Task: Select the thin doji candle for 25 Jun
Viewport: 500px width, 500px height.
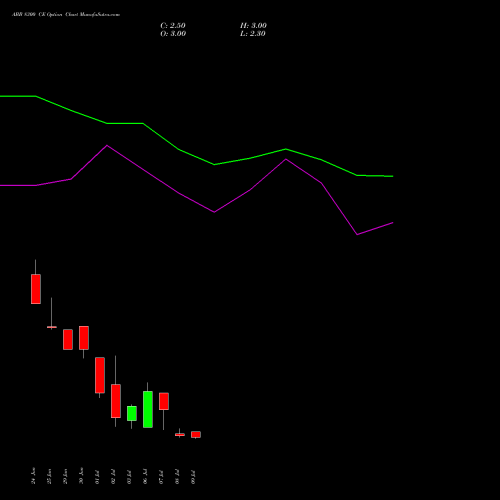Action: (52, 327)
